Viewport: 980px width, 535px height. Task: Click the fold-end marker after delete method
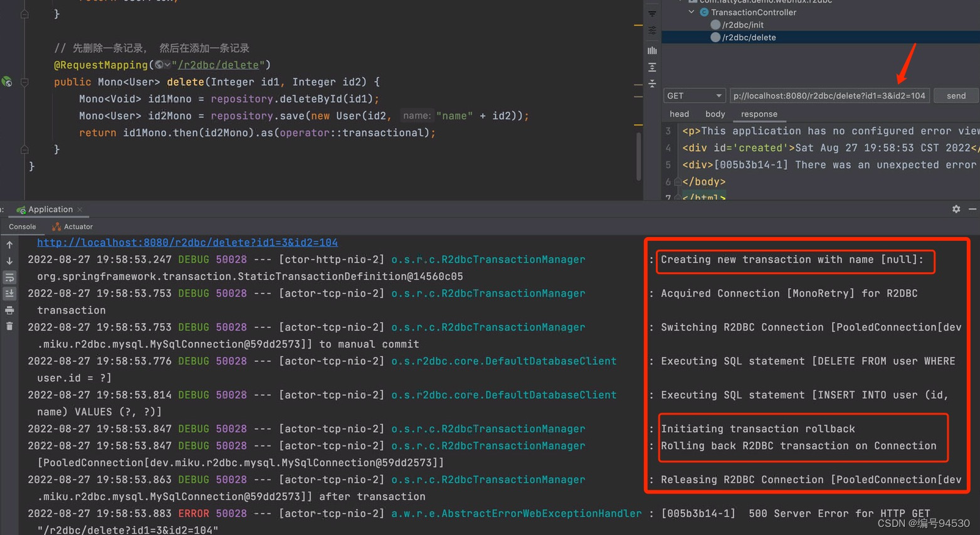point(24,149)
